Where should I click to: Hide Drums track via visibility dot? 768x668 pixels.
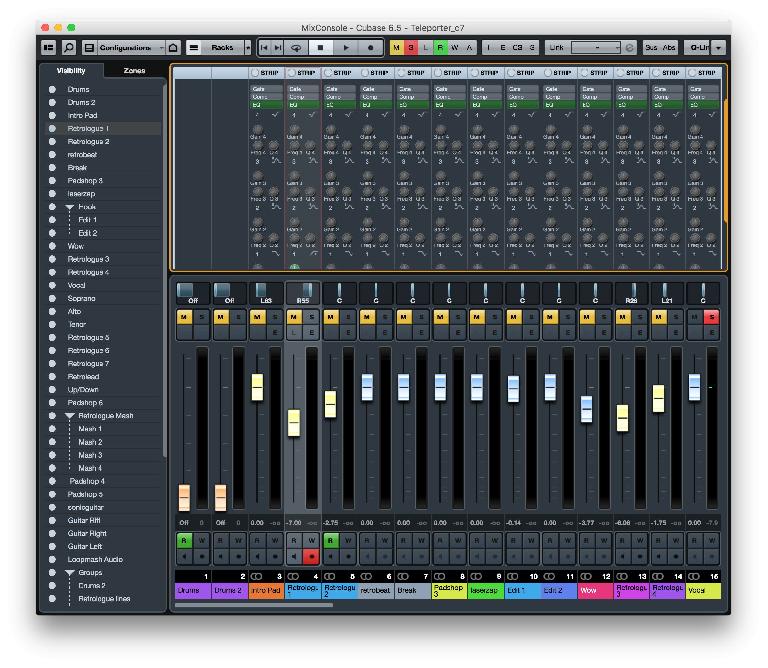52,89
